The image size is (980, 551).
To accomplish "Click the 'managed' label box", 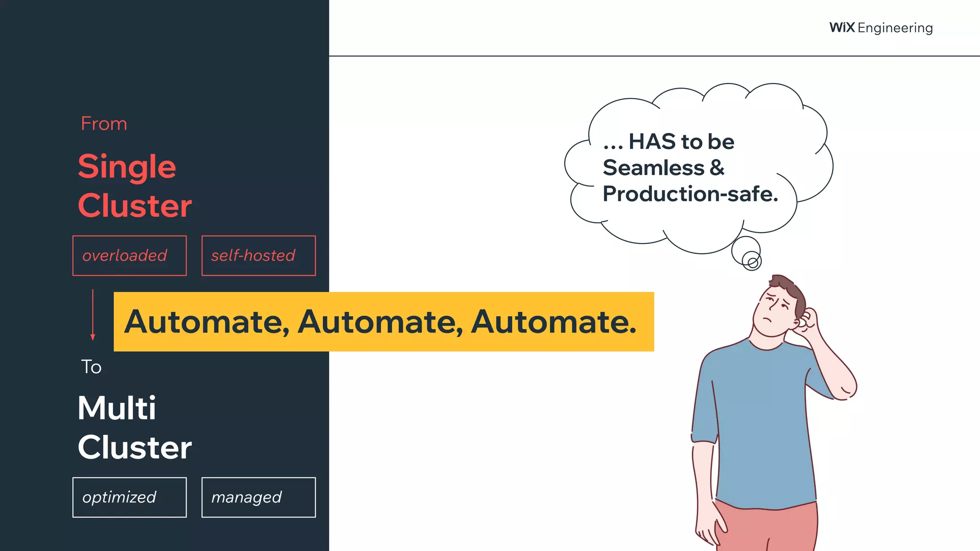I will coord(258,497).
